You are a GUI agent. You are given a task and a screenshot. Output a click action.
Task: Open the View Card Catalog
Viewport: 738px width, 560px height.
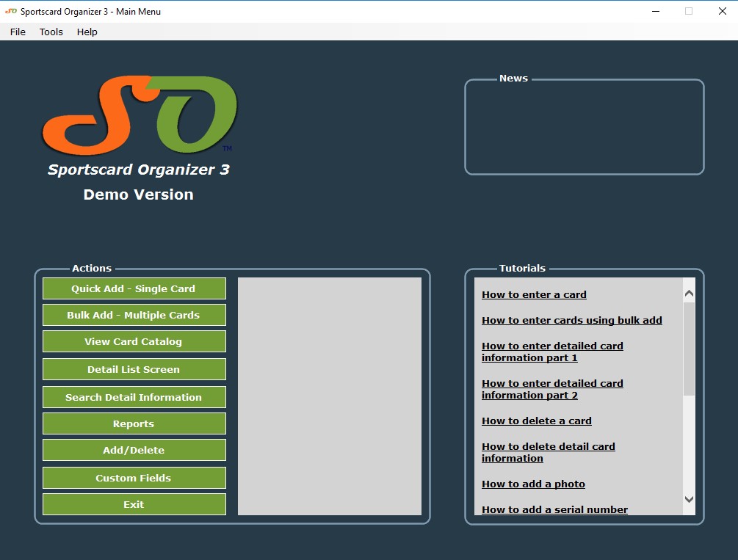(x=134, y=341)
